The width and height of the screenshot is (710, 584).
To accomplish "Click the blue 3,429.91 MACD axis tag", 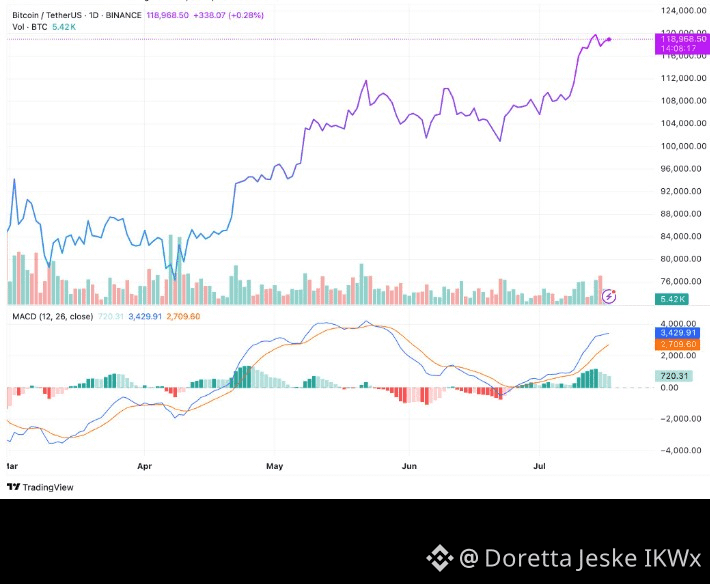I will [677, 333].
